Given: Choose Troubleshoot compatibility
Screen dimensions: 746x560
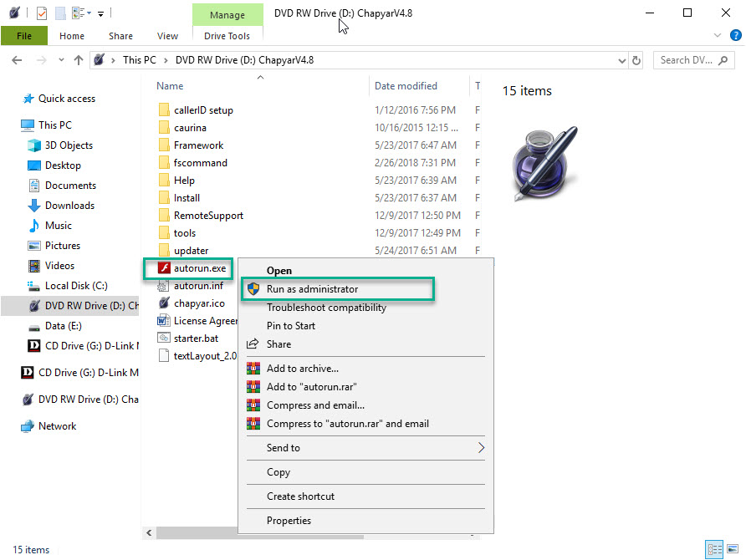Looking at the screenshot, I should tap(326, 308).
